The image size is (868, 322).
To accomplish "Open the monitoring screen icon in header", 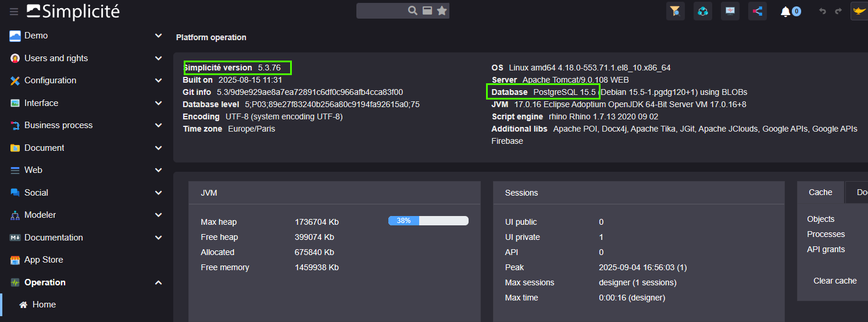I will click(x=730, y=11).
